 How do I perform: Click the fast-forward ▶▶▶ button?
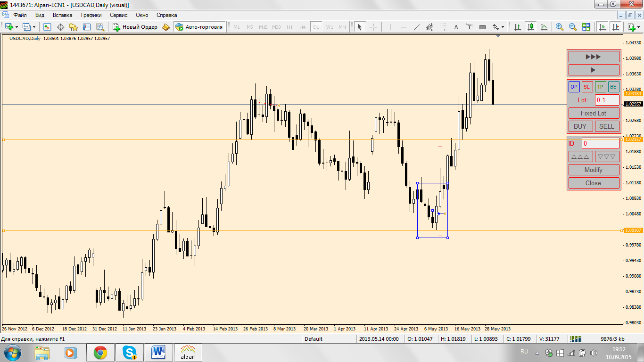click(x=594, y=57)
